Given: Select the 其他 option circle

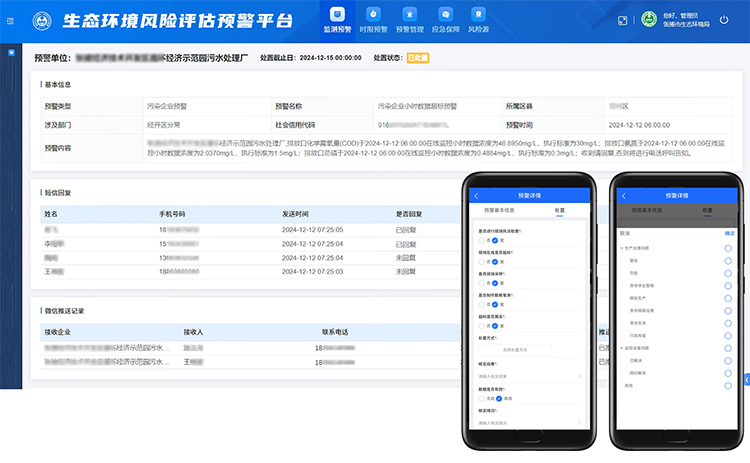Looking at the screenshot, I should click(728, 386).
